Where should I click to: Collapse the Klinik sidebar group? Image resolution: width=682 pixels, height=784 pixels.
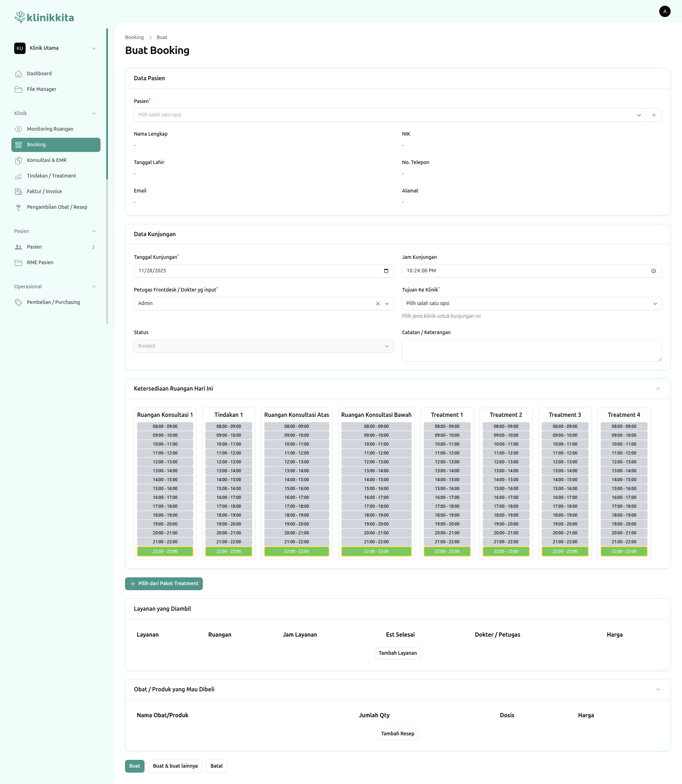(94, 113)
